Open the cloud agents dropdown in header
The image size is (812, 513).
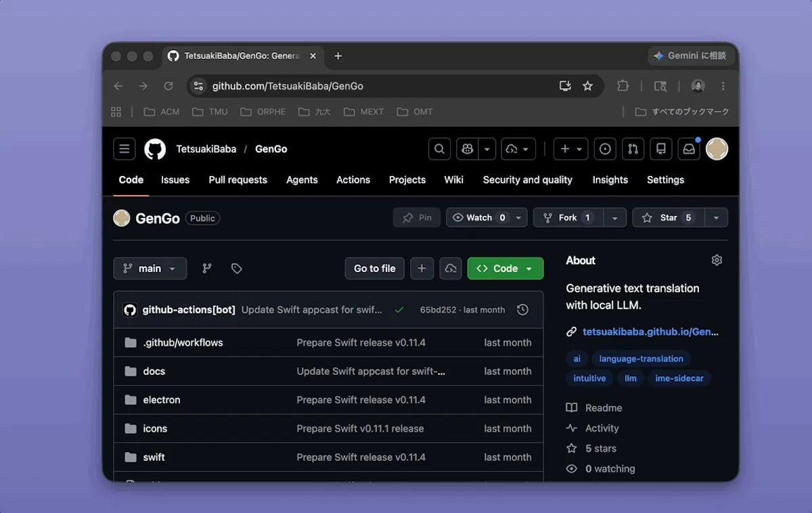click(x=518, y=149)
